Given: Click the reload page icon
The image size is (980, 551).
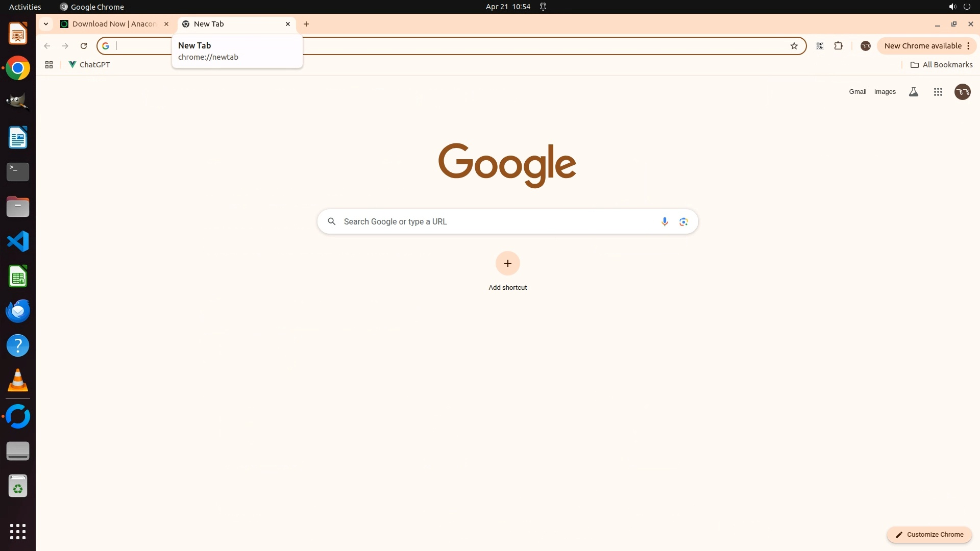Looking at the screenshot, I should coord(84,46).
